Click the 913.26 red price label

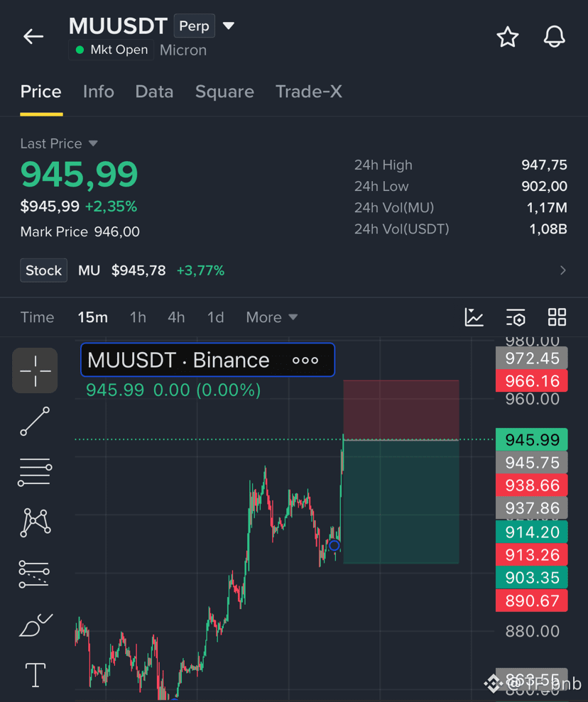click(x=532, y=554)
